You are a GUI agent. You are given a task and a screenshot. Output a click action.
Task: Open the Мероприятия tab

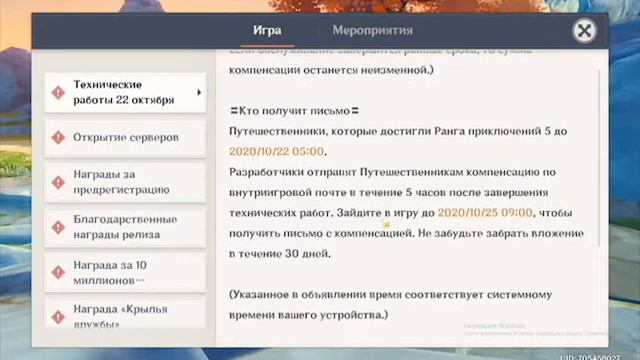(x=372, y=30)
